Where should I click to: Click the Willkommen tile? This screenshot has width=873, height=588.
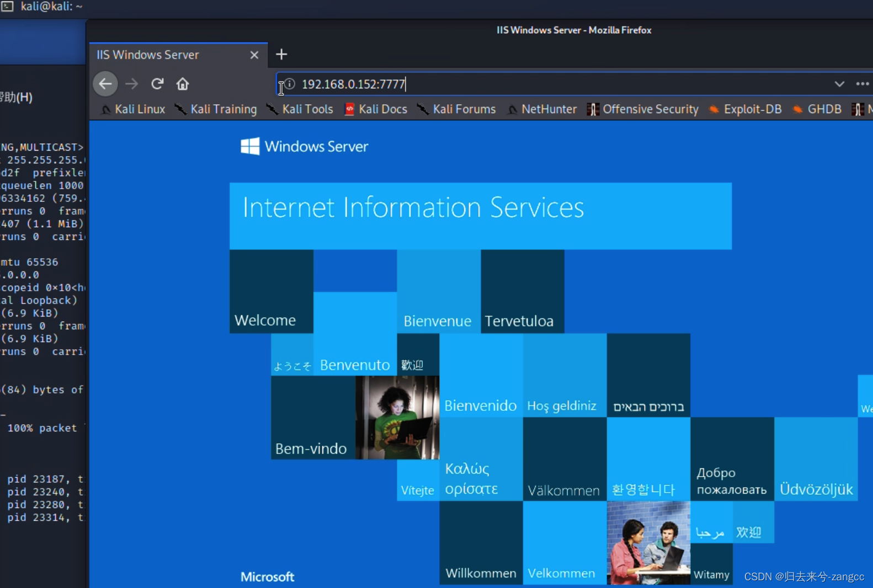click(x=481, y=543)
